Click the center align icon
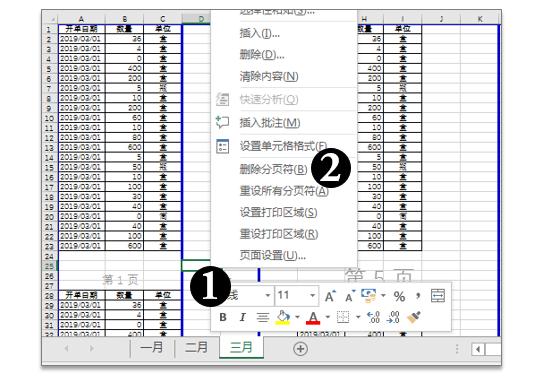Image resolution: width=541 pixels, height=376 pixels. click(263, 317)
